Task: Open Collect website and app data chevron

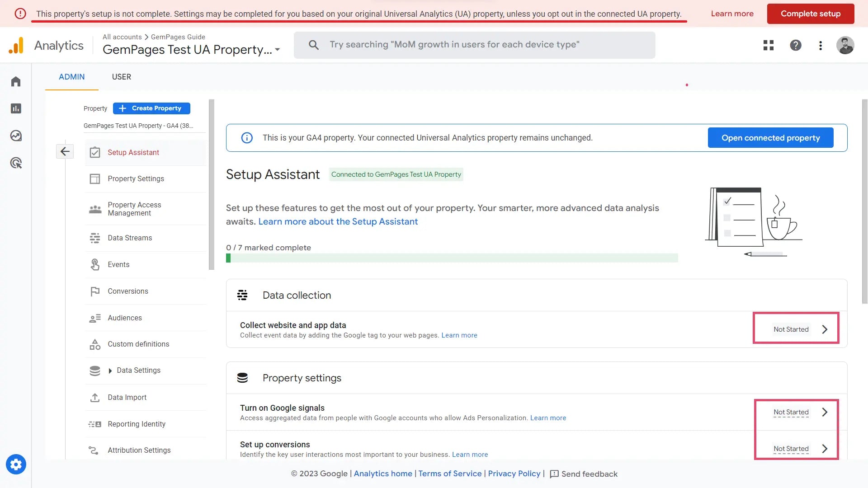Action: (x=825, y=329)
